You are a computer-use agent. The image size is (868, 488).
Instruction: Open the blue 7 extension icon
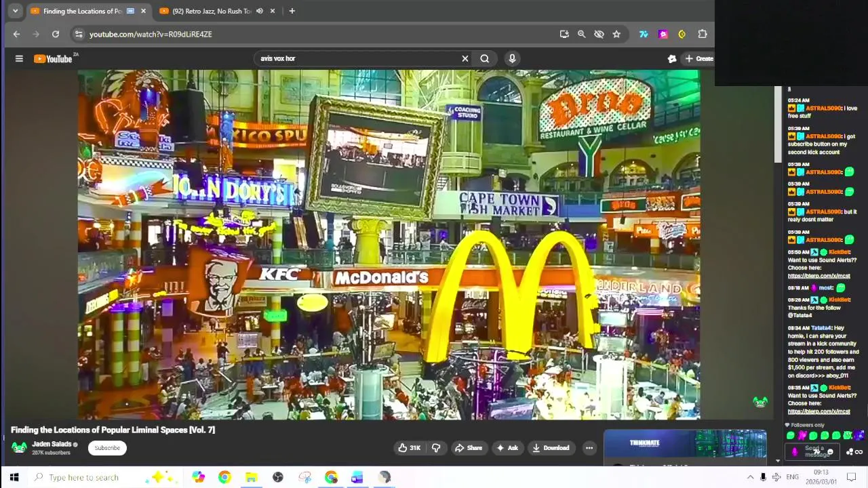644,34
